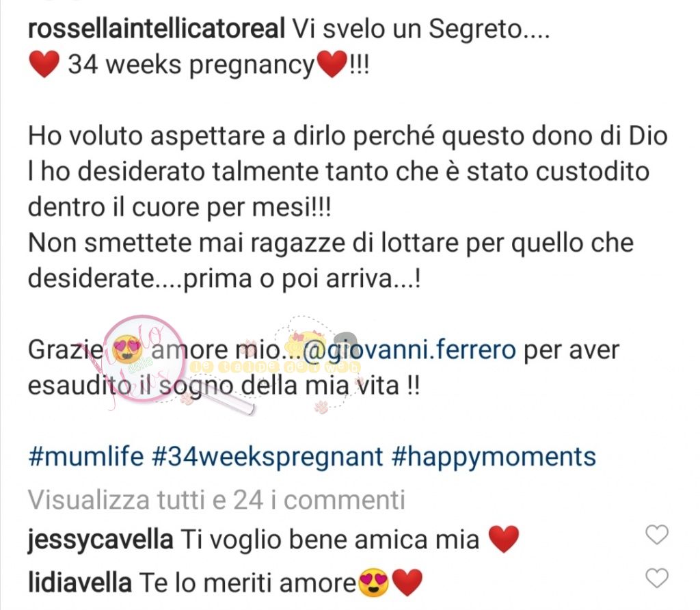Click the comment text "Ti voglio bene amica mia"
The width and height of the screenshot is (700, 610).
pyautogui.click(x=330, y=540)
